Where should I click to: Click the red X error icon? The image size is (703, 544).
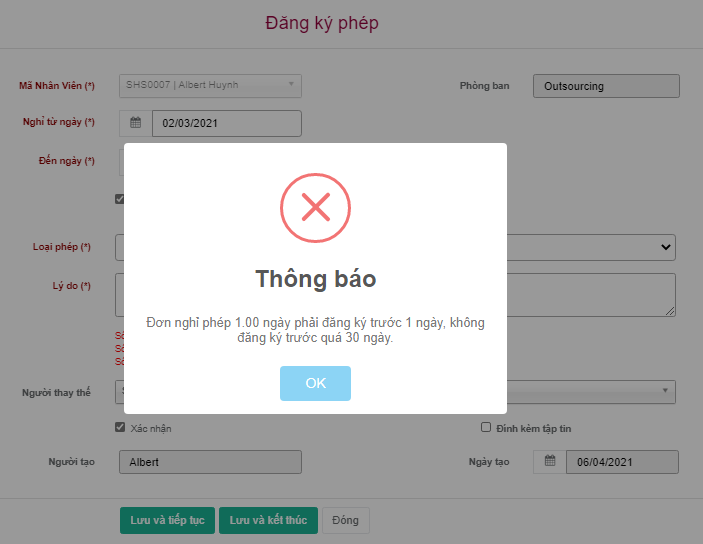point(315,207)
